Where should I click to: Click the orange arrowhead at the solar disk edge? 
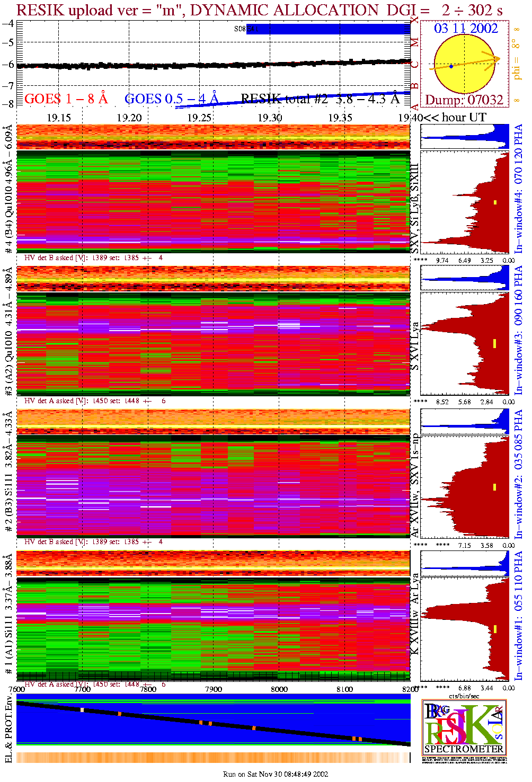496,58
